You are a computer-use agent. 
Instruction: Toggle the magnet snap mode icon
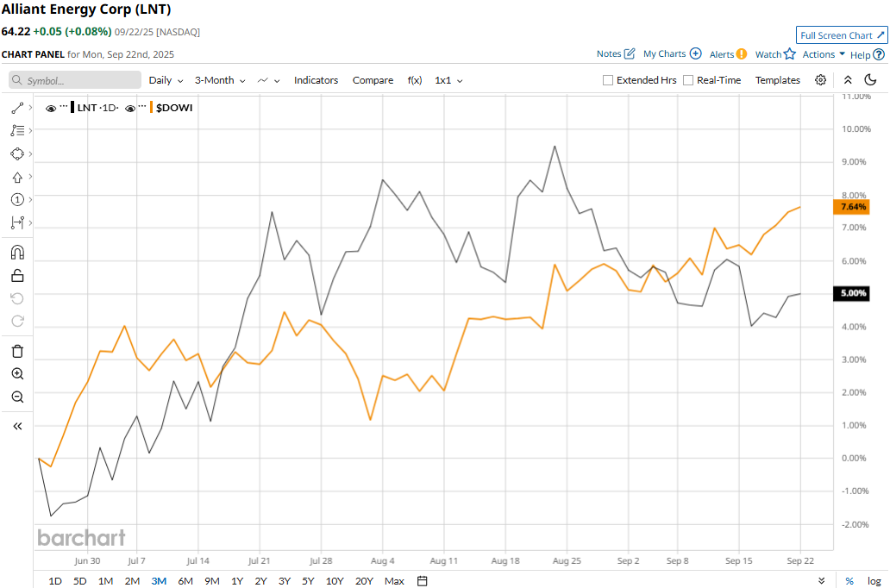tap(17, 252)
